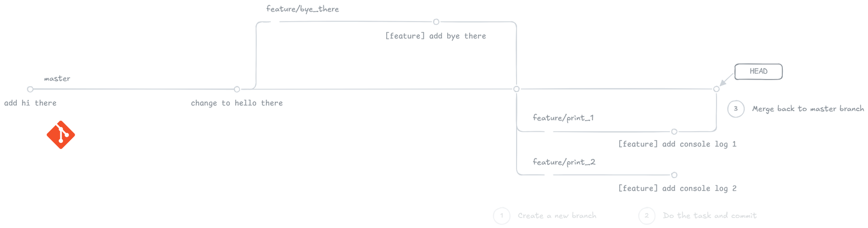Screen dimensions: 868x228
Task: Click 'Merge back to master branch' text
Action: (808, 109)
